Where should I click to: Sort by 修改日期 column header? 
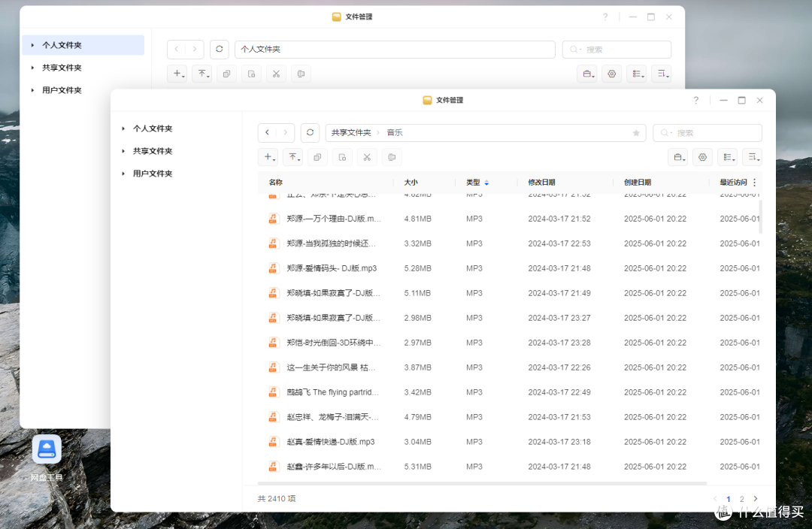pyautogui.click(x=541, y=182)
